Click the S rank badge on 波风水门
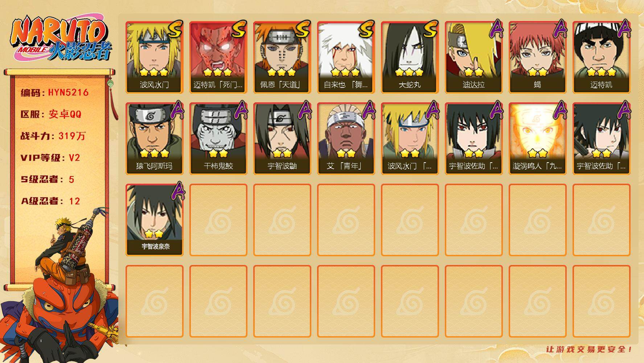 (175, 29)
